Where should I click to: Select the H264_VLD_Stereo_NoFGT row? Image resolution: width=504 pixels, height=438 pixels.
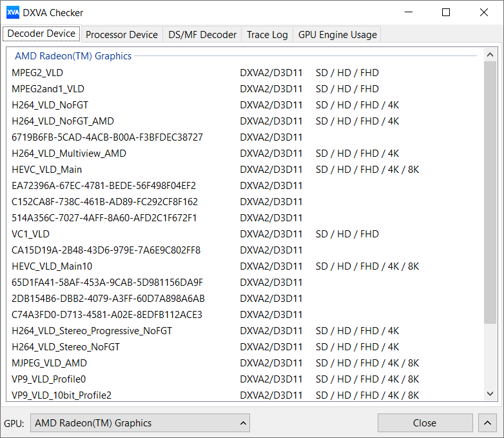[245, 347]
